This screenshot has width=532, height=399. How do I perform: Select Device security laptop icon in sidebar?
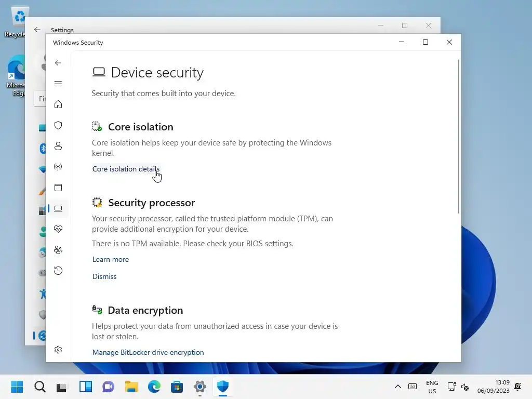58,208
